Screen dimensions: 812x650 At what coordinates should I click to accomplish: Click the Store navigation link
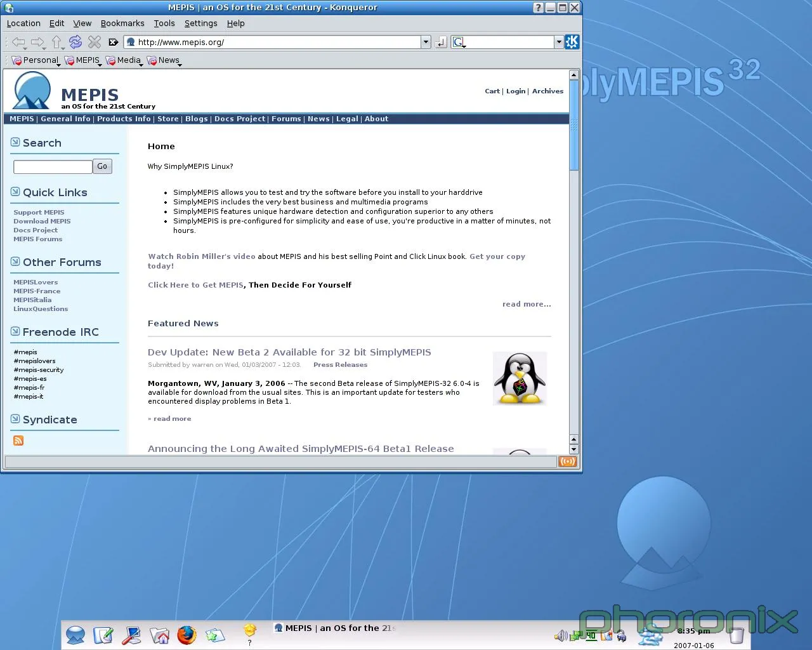coord(168,119)
